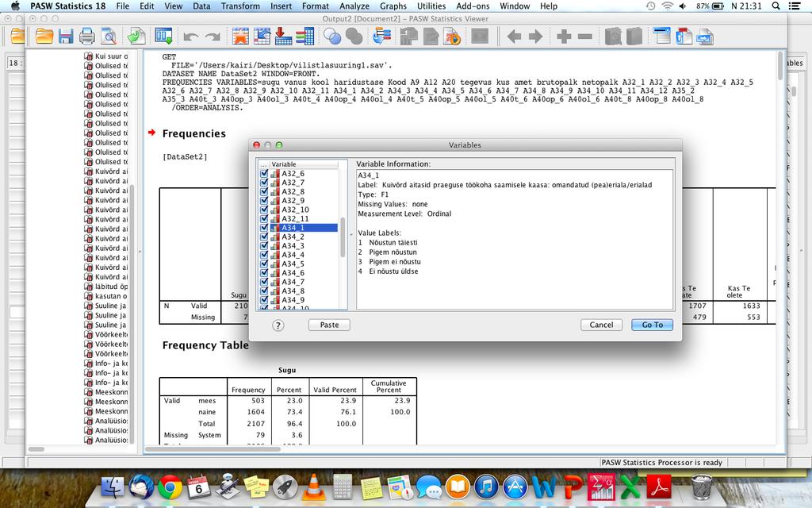Uncheck the A32_6 variable checkbox
This screenshot has width=812, height=508.
(x=264, y=174)
